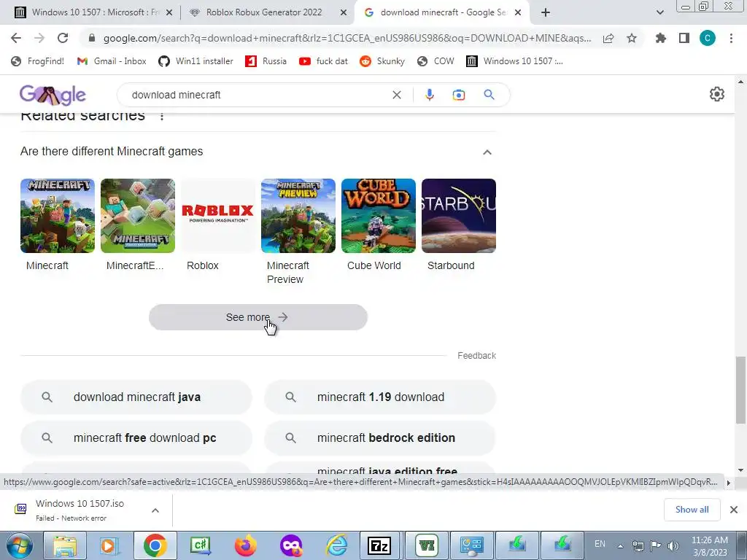Open Windows Media Player from taskbar
Image resolution: width=747 pixels, height=560 pixels.
[x=109, y=545]
